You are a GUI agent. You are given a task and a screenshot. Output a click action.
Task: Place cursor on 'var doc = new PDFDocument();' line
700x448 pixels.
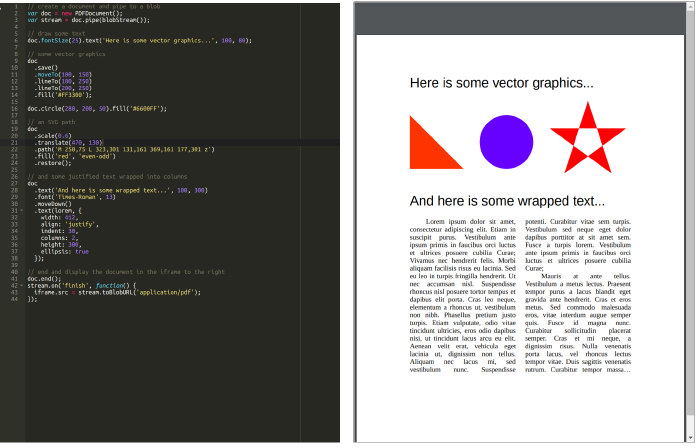75,13
